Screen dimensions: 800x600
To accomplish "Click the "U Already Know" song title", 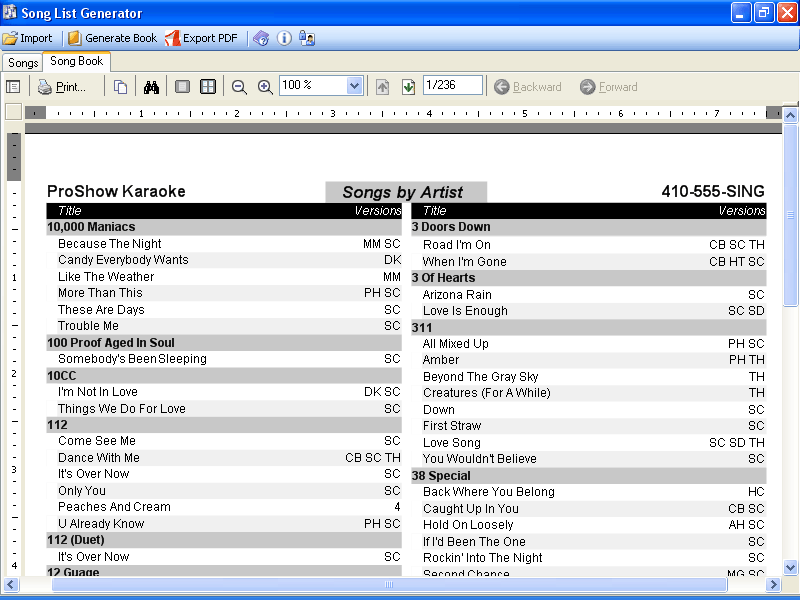I will [x=101, y=523].
